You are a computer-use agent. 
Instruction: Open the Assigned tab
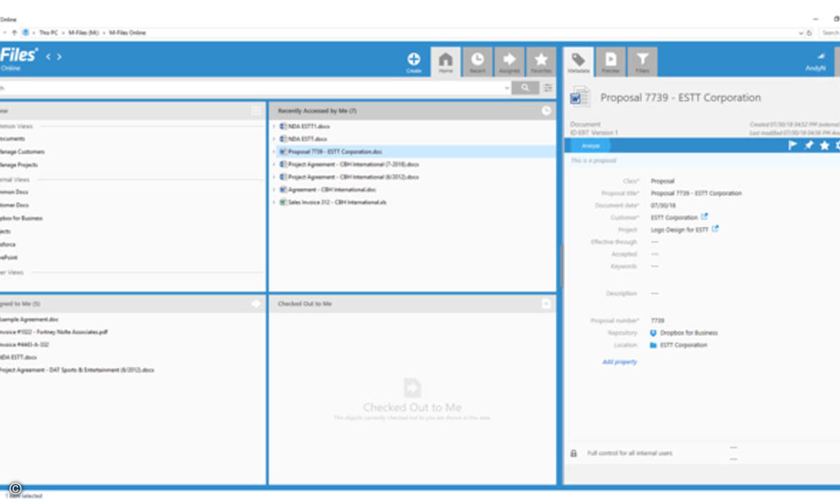509,62
